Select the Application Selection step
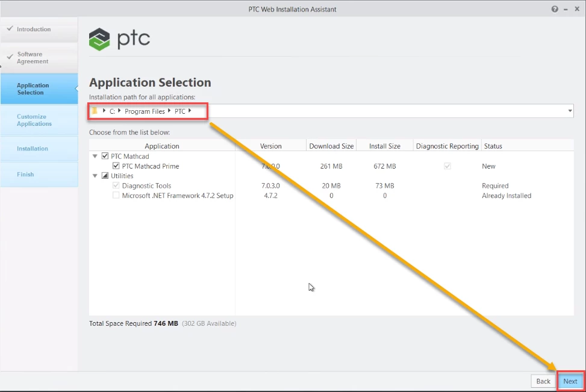This screenshot has height=392, width=586. (39, 89)
